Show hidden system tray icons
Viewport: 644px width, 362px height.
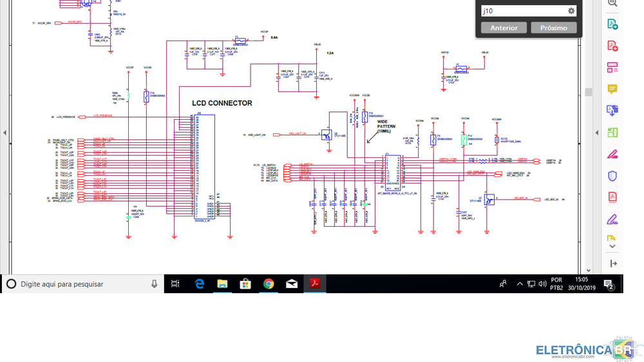[520, 284]
